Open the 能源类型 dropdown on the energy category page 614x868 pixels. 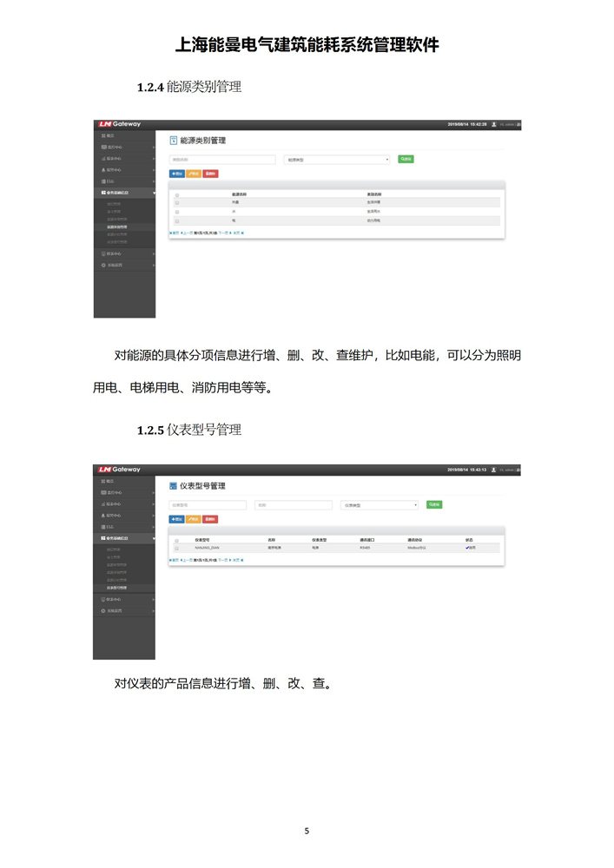tap(338, 160)
